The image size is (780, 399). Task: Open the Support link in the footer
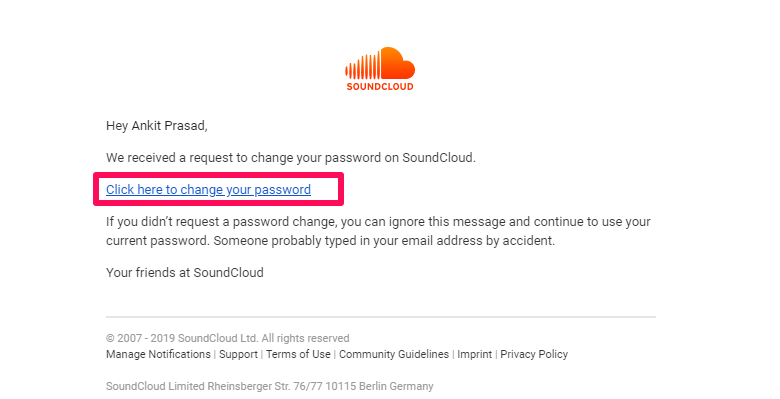(238, 354)
